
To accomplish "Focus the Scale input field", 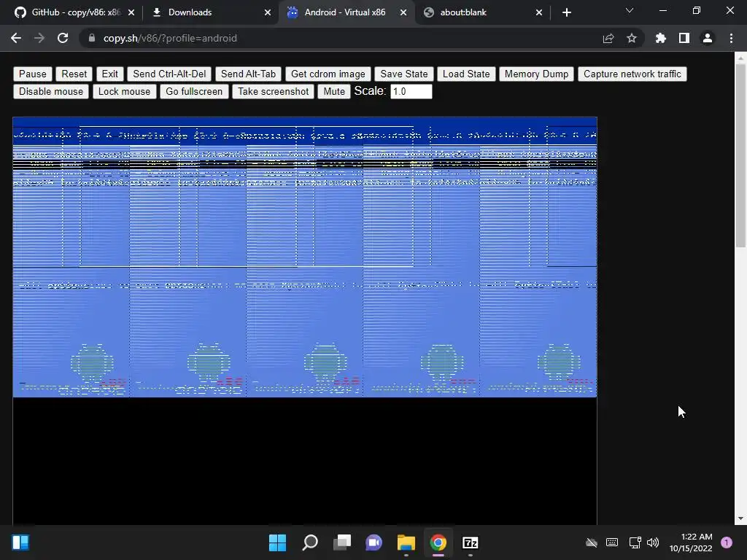I will [x=411, y=91].
